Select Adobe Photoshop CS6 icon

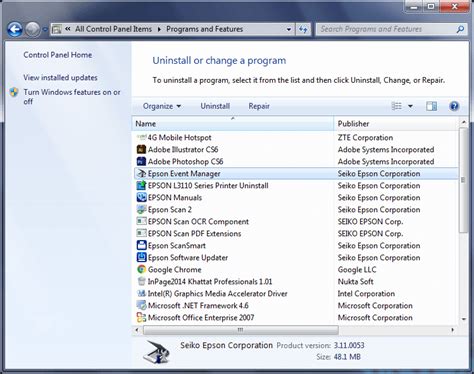tap(141, 161)
